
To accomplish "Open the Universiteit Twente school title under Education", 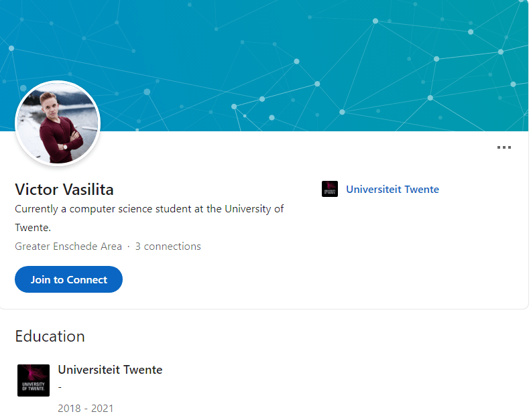I will tap(110, 370).
